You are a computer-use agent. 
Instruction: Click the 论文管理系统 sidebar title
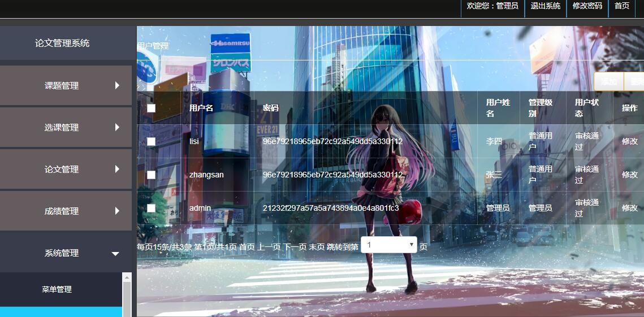tap(62, 43)
